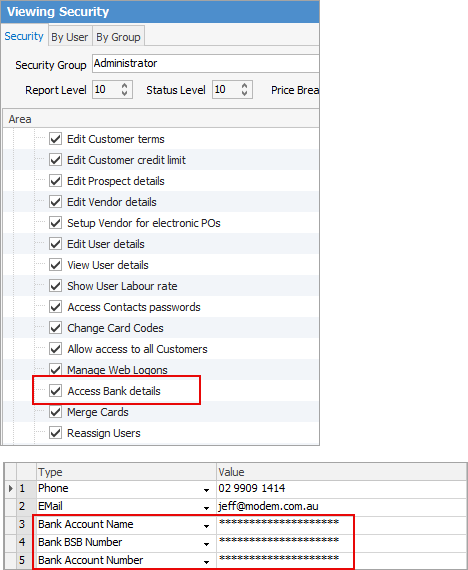Viewport: 468px width, 570px height.
Task: Click the masked Bank Account Number value
Action: pos(279,559)
